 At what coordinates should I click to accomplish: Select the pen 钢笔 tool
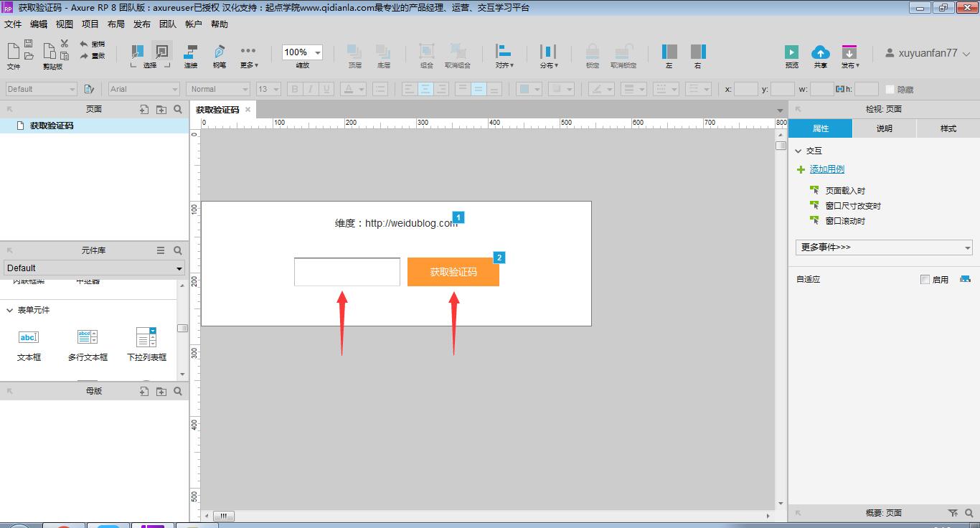click(220, 56)
